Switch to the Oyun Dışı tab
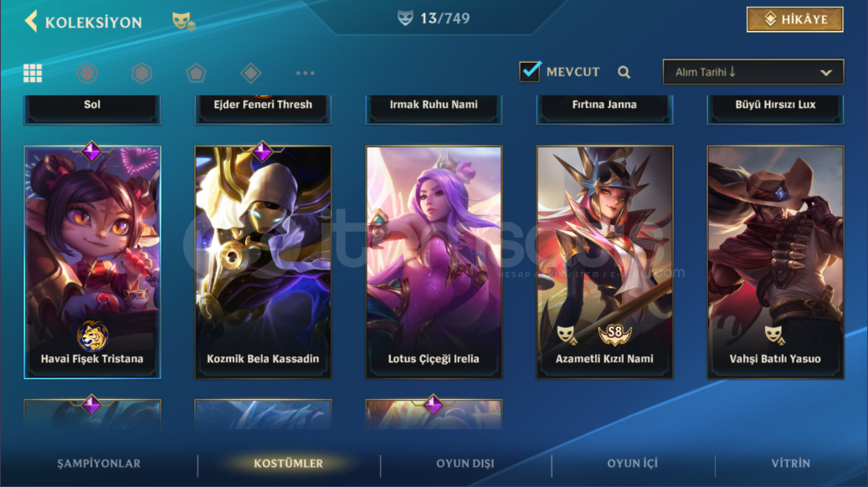The image size is (868, 487). tap(465, 464)
